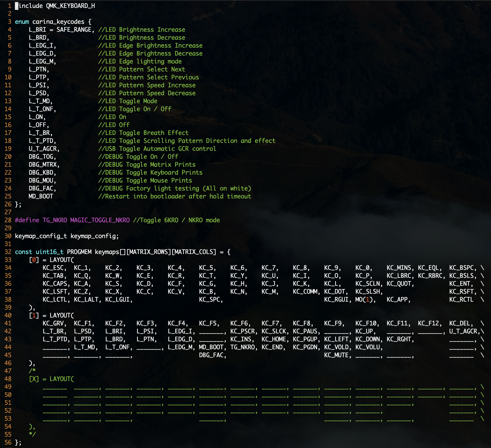This screenshot has width=491, height=448.
Task: Click KC_SPC on line 38
Action: tap(210, 299)
